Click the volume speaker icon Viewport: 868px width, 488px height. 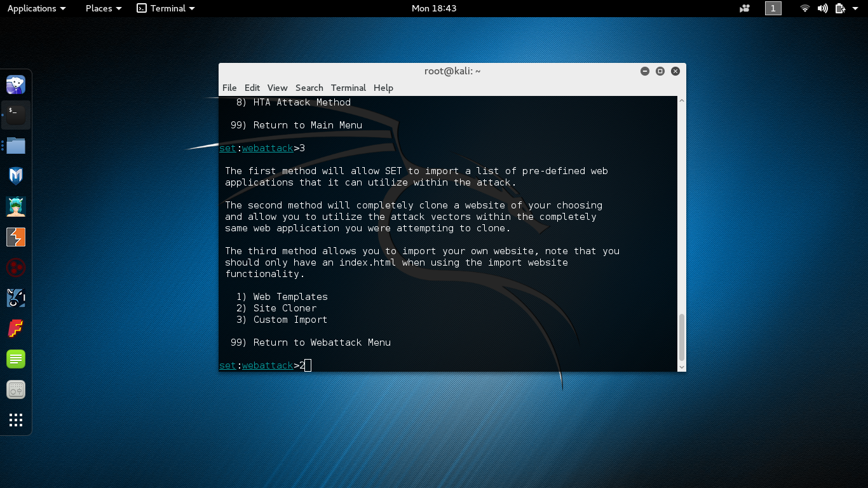pos(823,8)
